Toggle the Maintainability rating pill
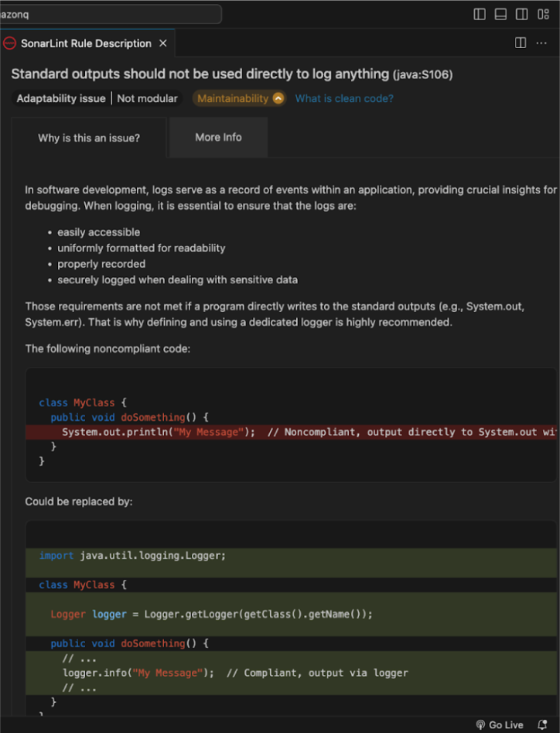 [x=232, y=98]
